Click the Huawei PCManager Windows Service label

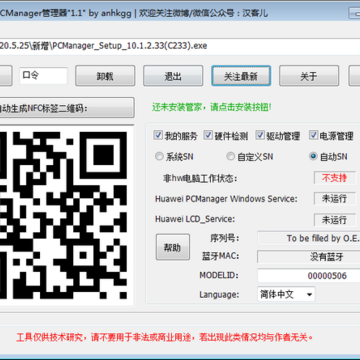[x=226, y=199]
